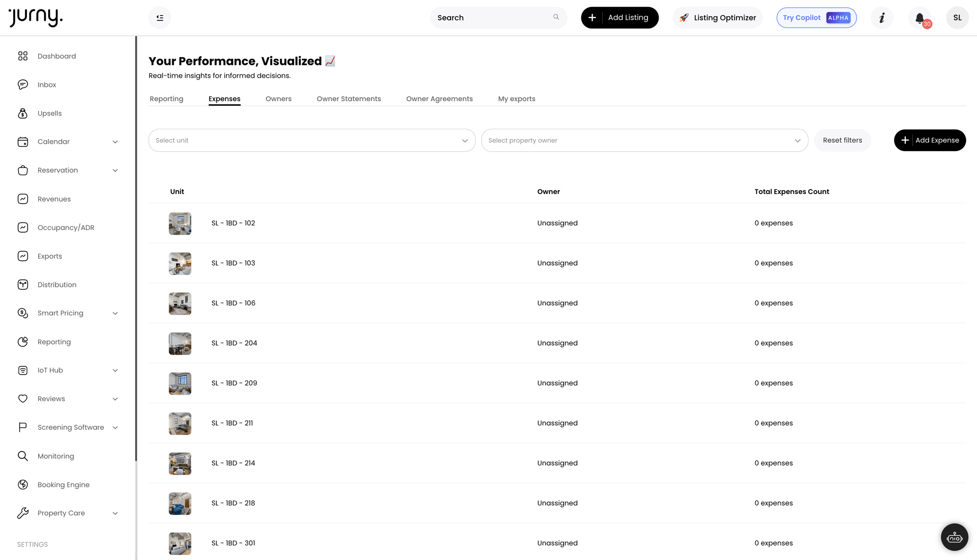Open the SL - 1BD - 204 unit thumbnail

coord(180,343)
